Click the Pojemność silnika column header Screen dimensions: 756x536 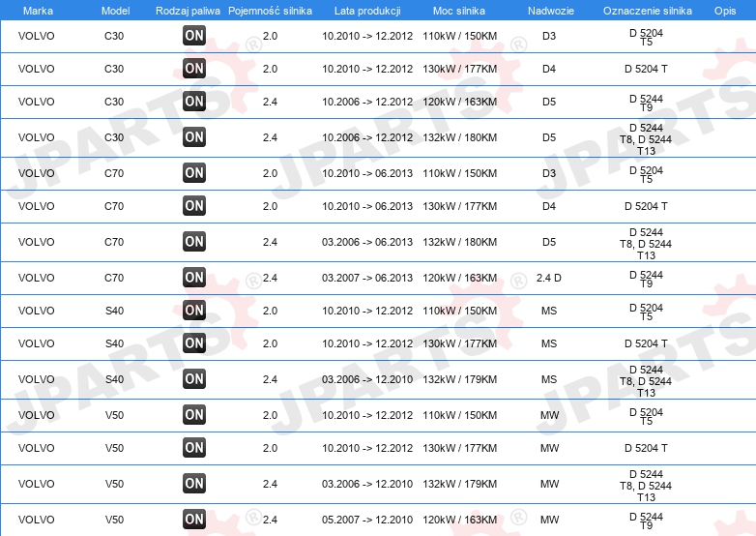[x=270, y=11]
